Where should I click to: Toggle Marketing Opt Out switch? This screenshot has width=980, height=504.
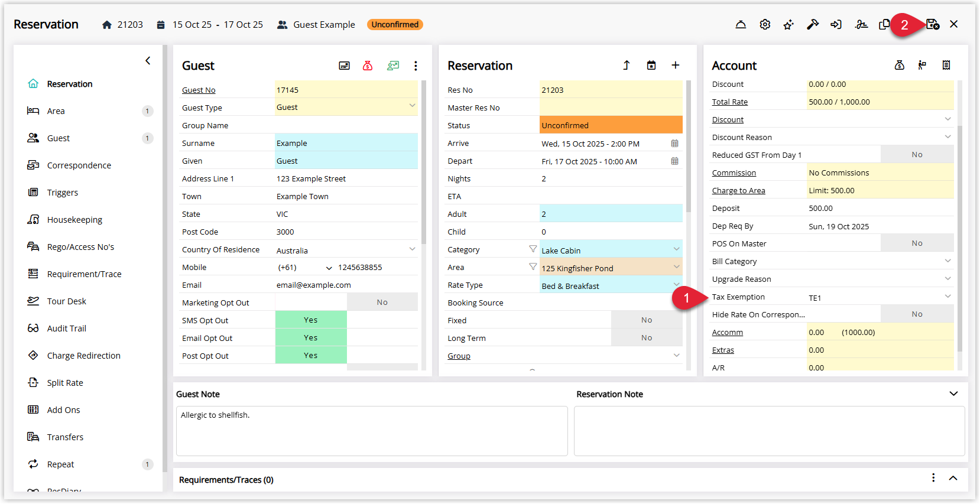pos(346,302)
